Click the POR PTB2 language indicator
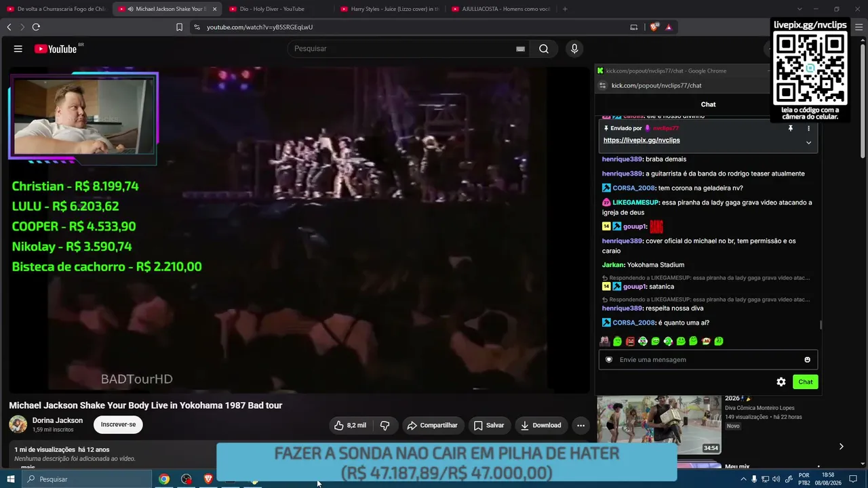The image size is (868, 488). coord(804,479)
